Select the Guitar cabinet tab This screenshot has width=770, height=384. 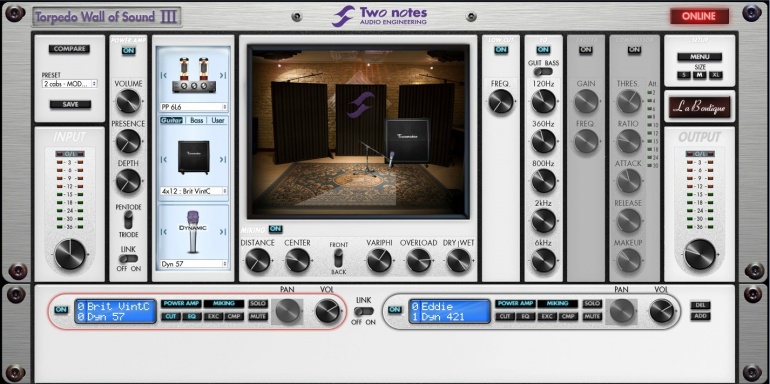click(171, 120)
